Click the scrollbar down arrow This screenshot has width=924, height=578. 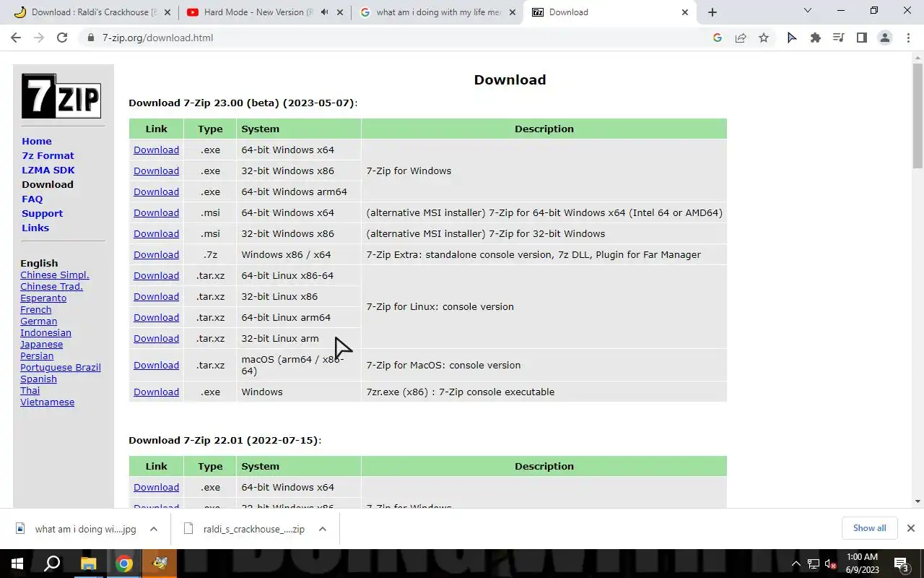pyautogui.click(x=918, y=501)
